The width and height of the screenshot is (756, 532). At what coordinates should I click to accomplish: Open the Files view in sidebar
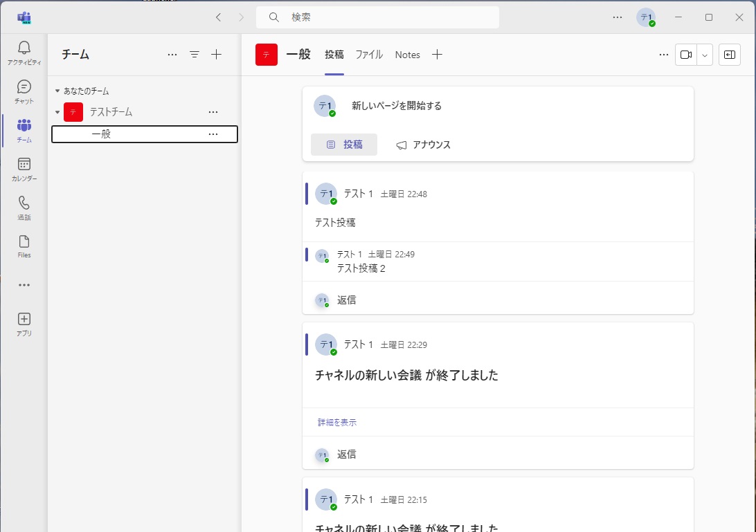coord(24,247)
